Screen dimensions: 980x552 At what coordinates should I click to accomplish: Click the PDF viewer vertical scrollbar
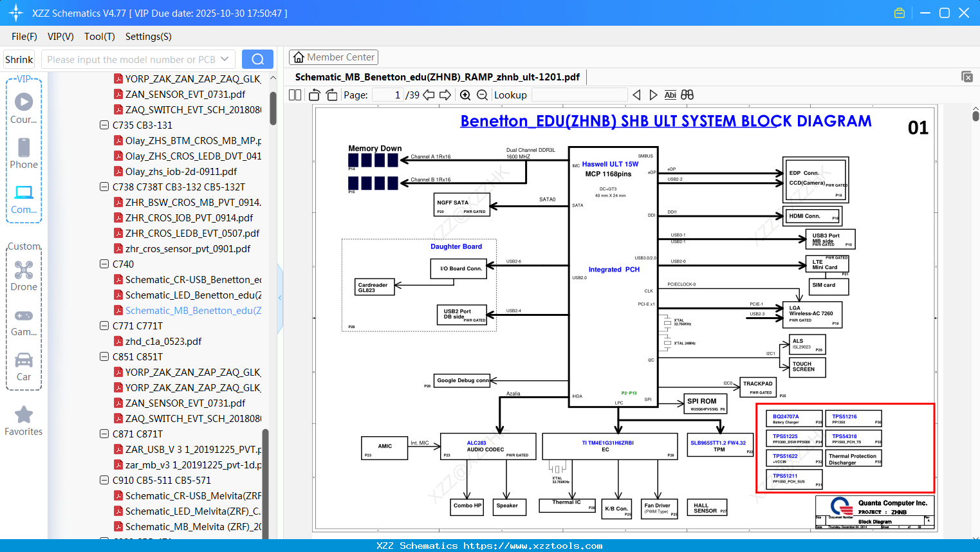[x=975, y=116]
